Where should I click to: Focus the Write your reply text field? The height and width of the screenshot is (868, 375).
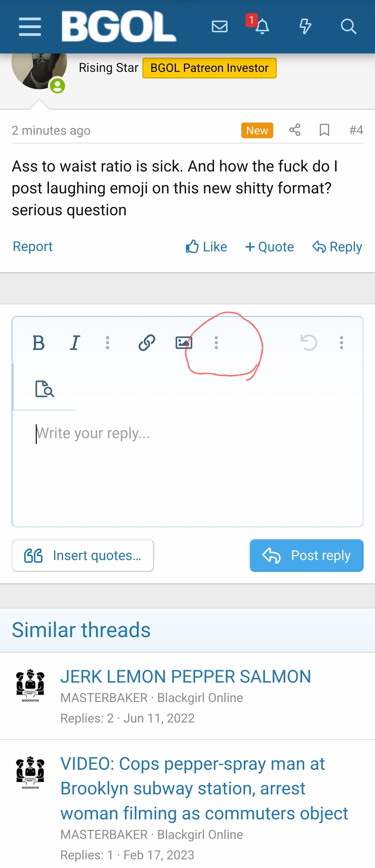(x=187, y=469)
